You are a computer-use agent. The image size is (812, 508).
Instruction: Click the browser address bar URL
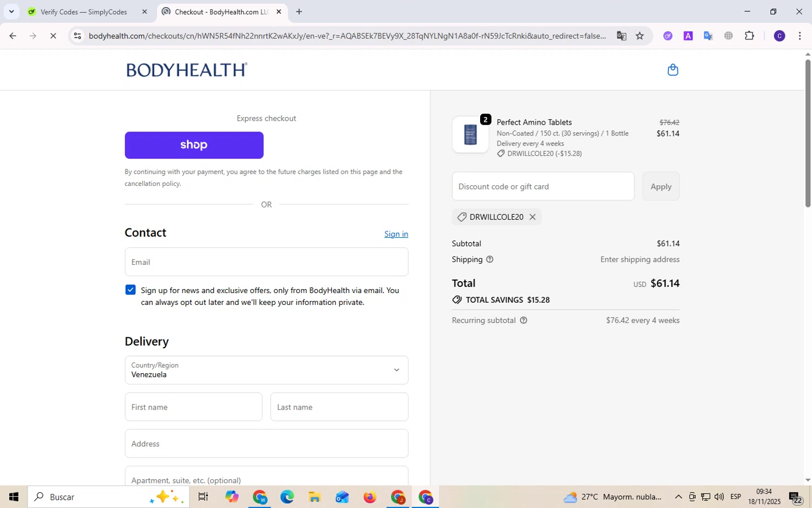tap(347, 36)
